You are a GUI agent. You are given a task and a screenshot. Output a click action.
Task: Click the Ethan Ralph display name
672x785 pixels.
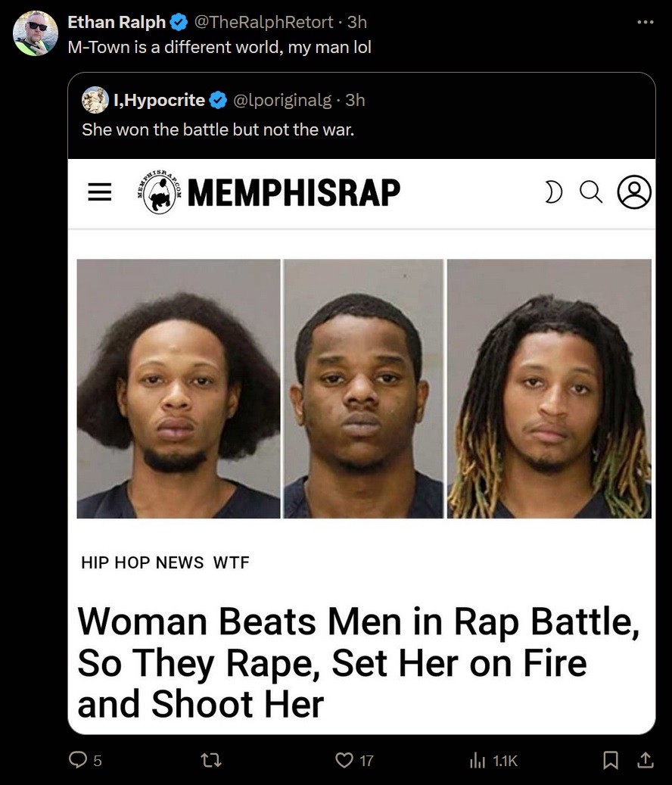pyautogui.click(x=117, y=22)
